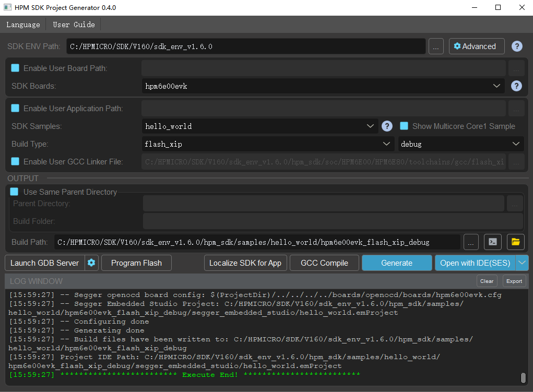
Task: Enable Show Multicore Core1 Sample
Action: click(404, 126)
